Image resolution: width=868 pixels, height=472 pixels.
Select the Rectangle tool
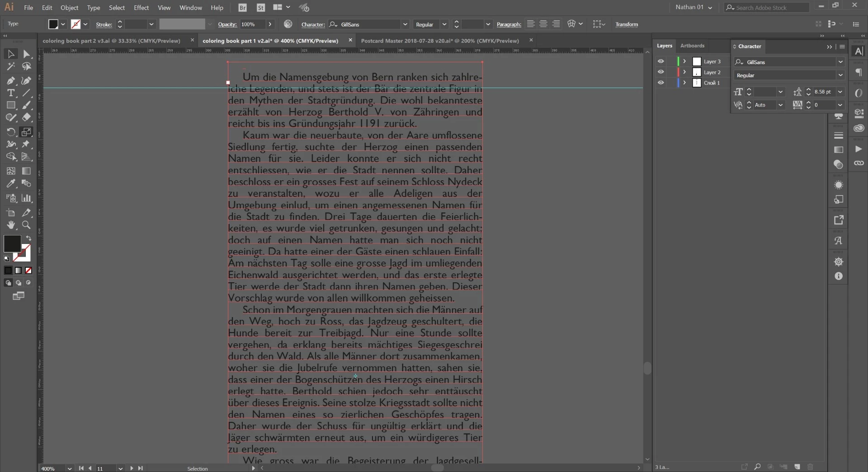pos(11,105)
